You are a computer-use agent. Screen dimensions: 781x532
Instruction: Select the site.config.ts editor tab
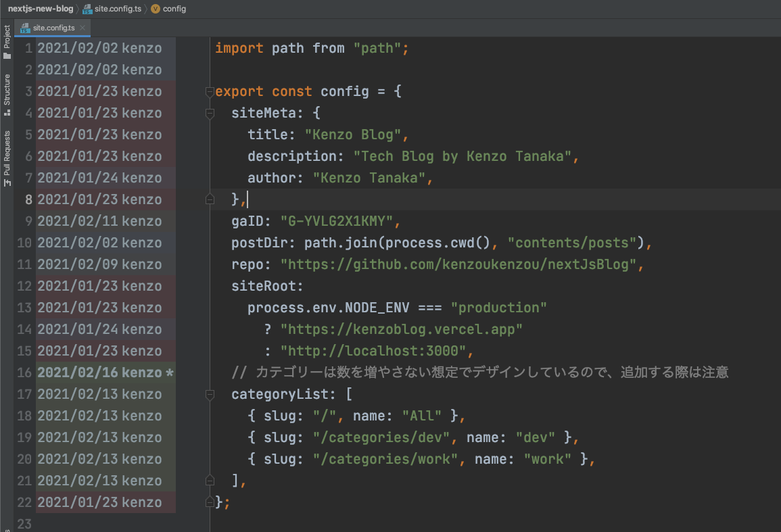53,28
